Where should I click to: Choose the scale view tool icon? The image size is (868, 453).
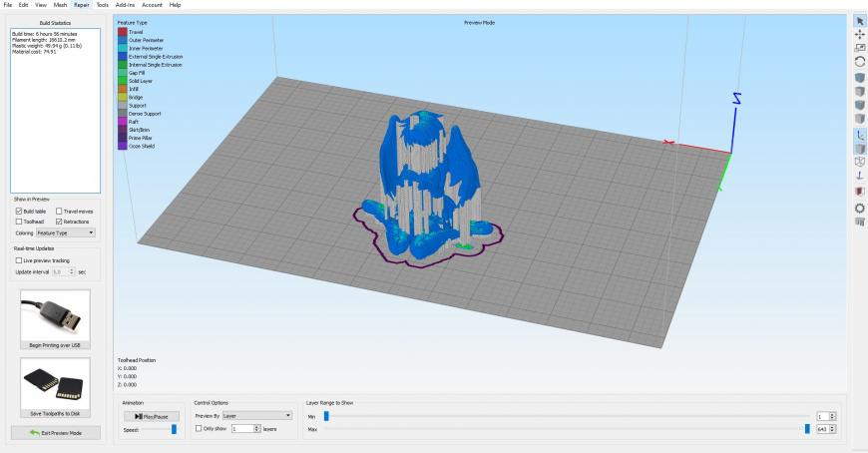(x=860, y=48)
